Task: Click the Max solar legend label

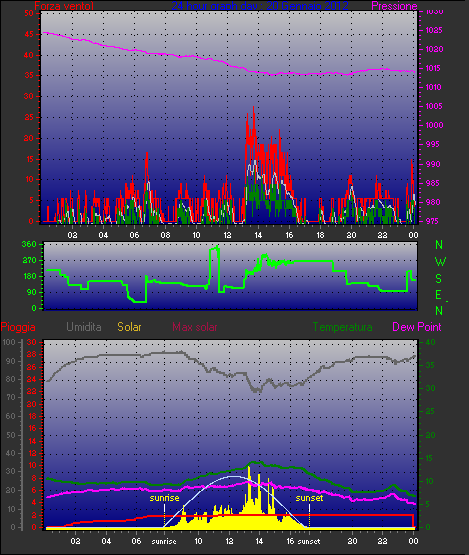Action: tap(195, 327)
